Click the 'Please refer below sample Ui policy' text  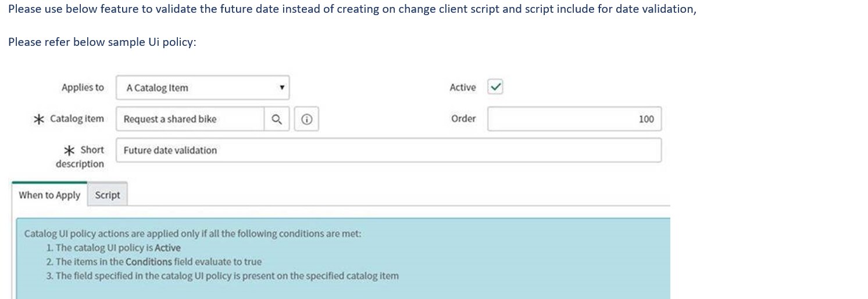pyautogui.click(x=102, y=42)
